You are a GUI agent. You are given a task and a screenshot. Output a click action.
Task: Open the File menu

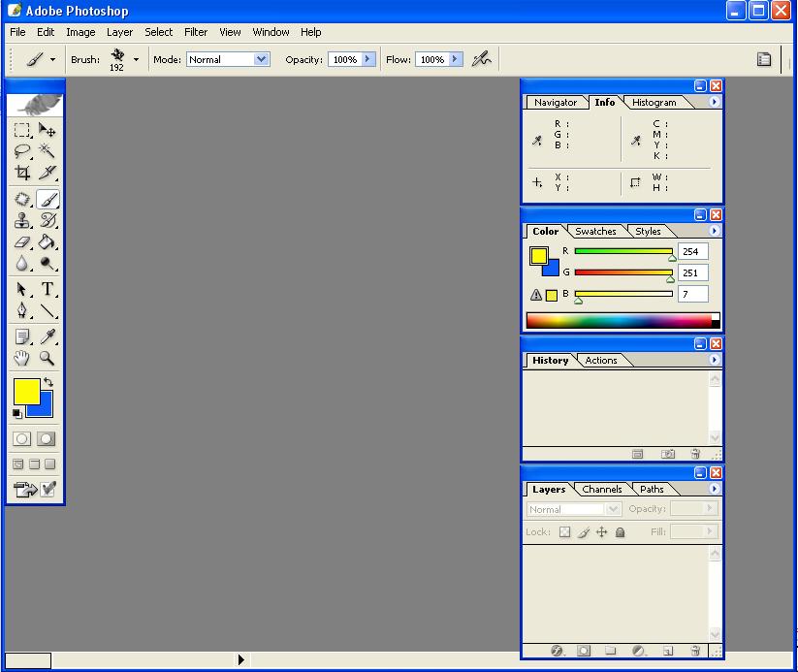point(17,32)
